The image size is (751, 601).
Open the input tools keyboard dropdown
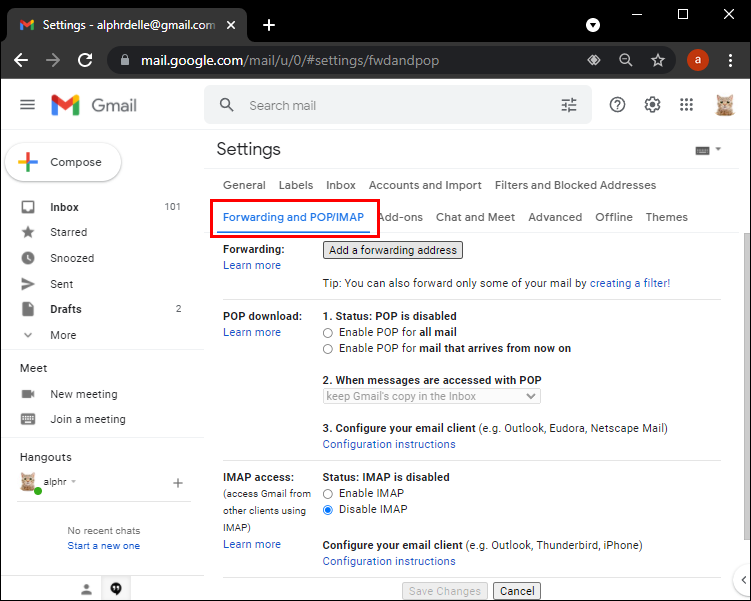tap(707, 150)
